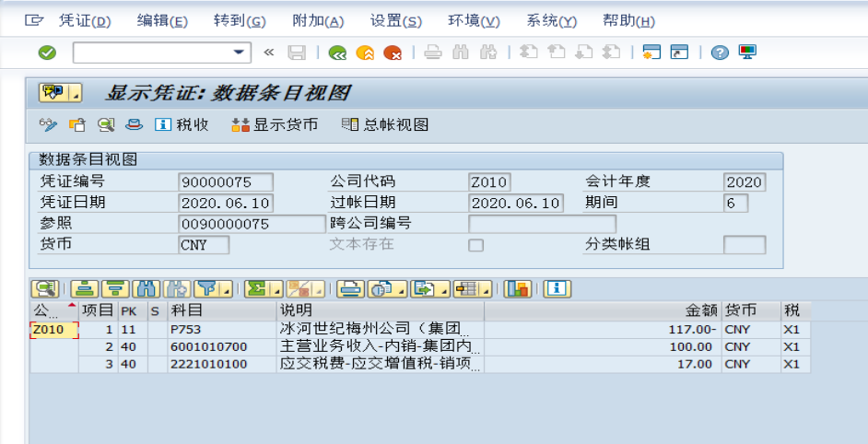Open the command field dropdown arrow
The height and width of the screenshot is (444, 868).
tap(239, 53)
